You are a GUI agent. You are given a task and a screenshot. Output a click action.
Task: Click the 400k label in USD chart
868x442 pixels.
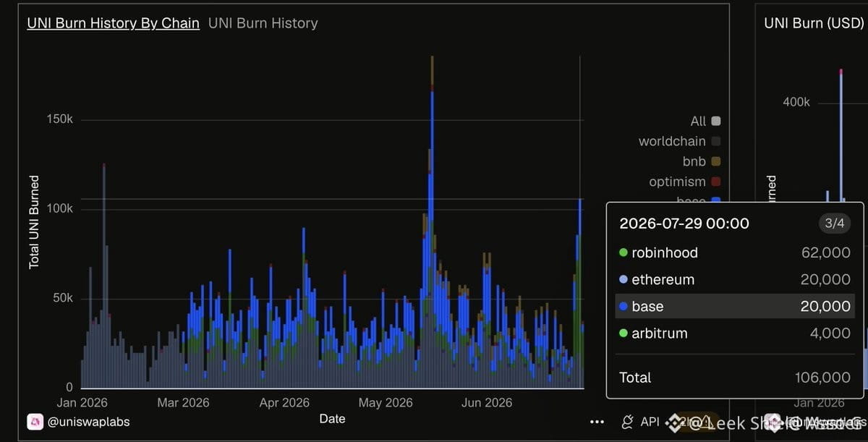(796, 102)
